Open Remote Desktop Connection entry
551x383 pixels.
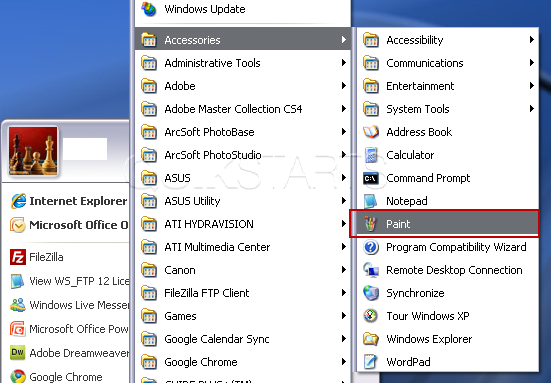(447, 270)
